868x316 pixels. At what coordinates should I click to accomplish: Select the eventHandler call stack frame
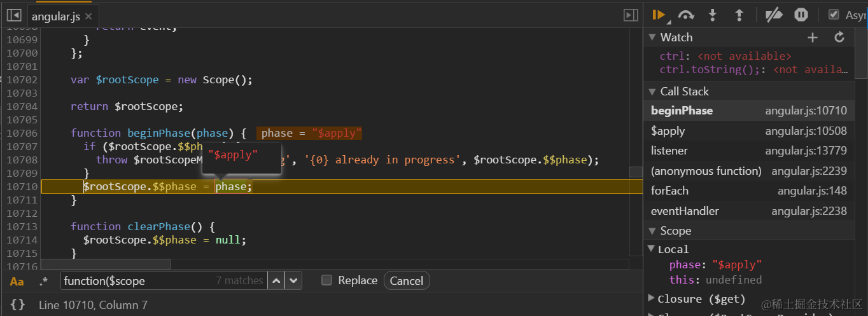749,211
